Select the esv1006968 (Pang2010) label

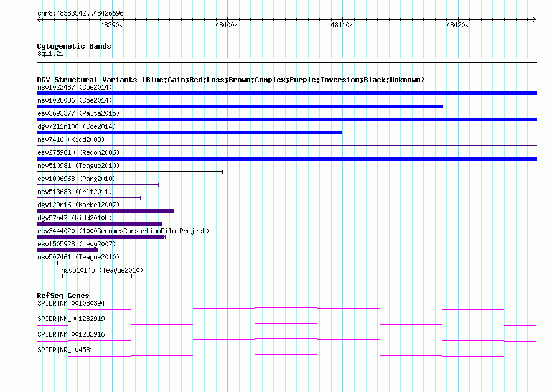coord(77,179)
